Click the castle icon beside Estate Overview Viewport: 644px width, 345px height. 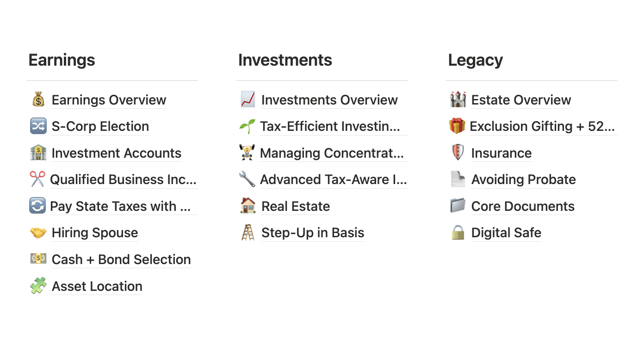pyautogui.click(x=458, y=99)
